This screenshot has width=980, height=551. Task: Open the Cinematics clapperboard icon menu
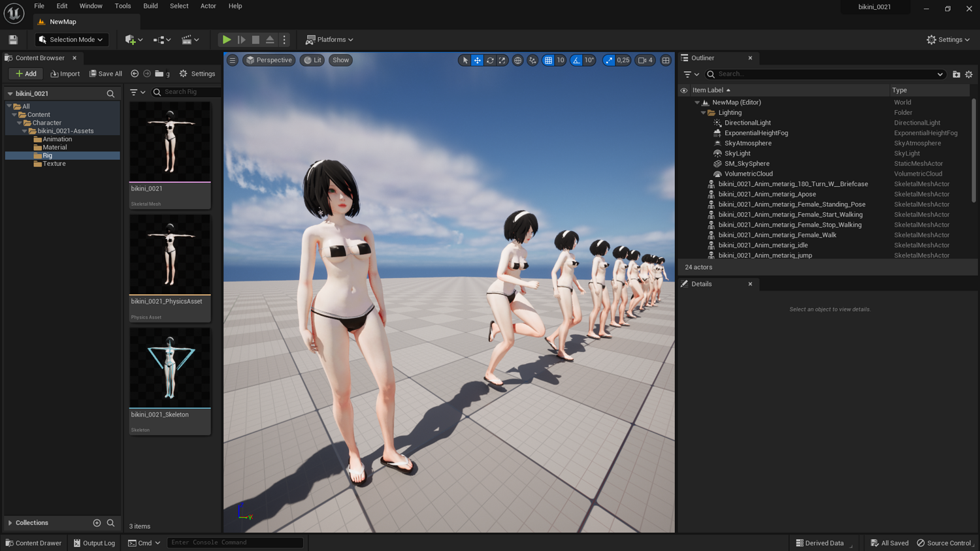(x=190, y=40)
